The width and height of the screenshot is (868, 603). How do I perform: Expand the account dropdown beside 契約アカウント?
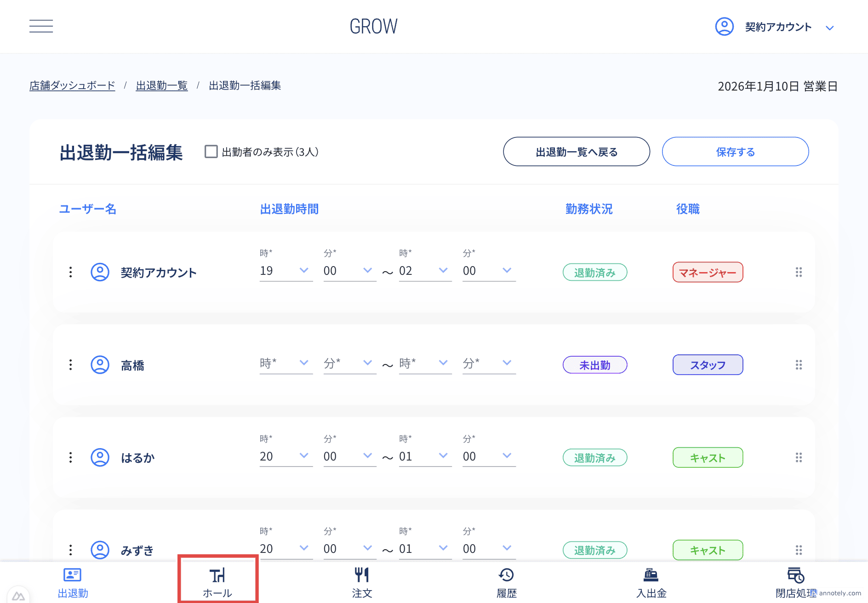pyautogui.click(x=830, y=27)
